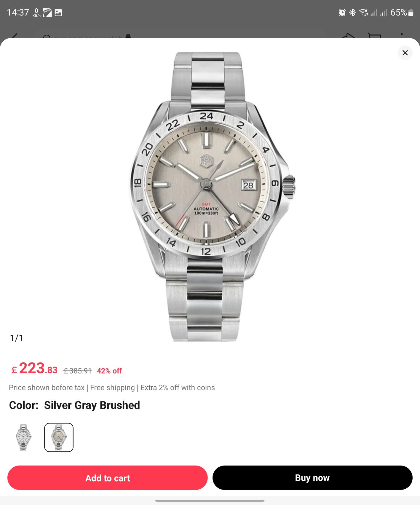Viewport: 420px width, 505px height.
Task: Tap the Bluetooth icon in status bar
Action: click(352, 12)
